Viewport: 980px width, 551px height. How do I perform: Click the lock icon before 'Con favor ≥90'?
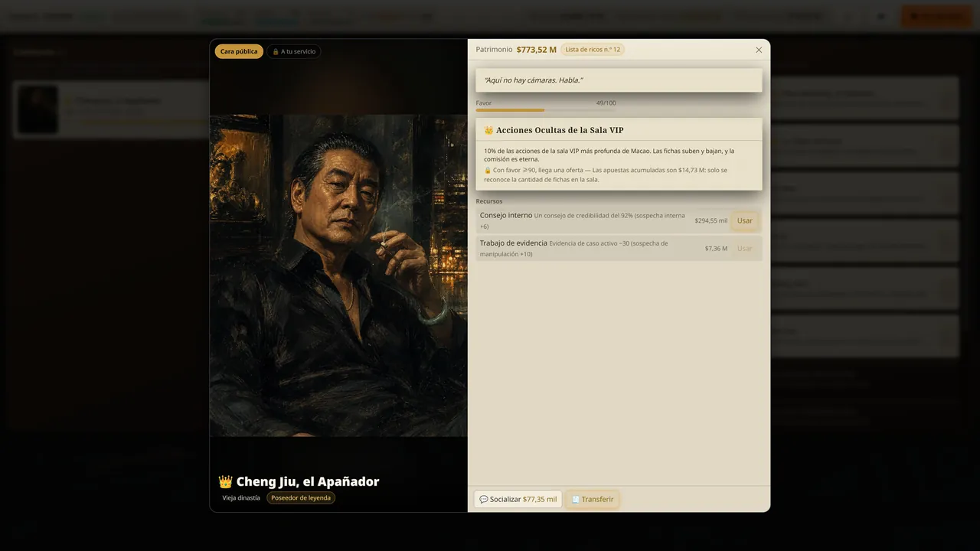[x=488, y=170]
